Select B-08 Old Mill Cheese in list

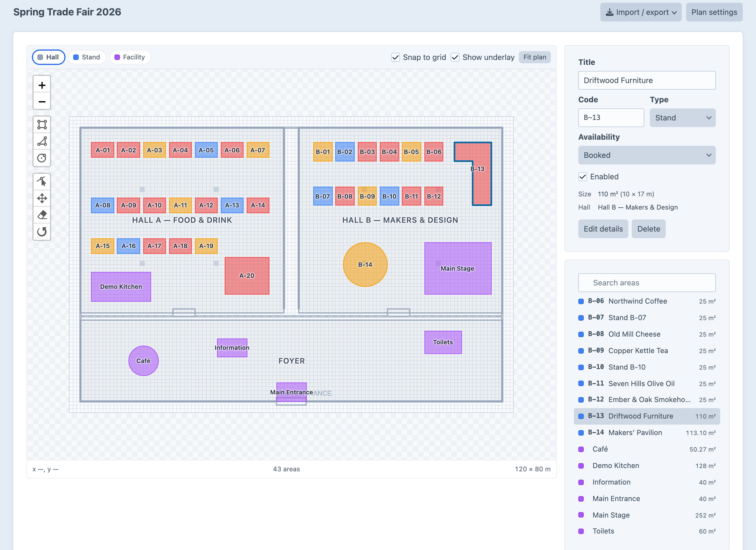coord(647,334)
